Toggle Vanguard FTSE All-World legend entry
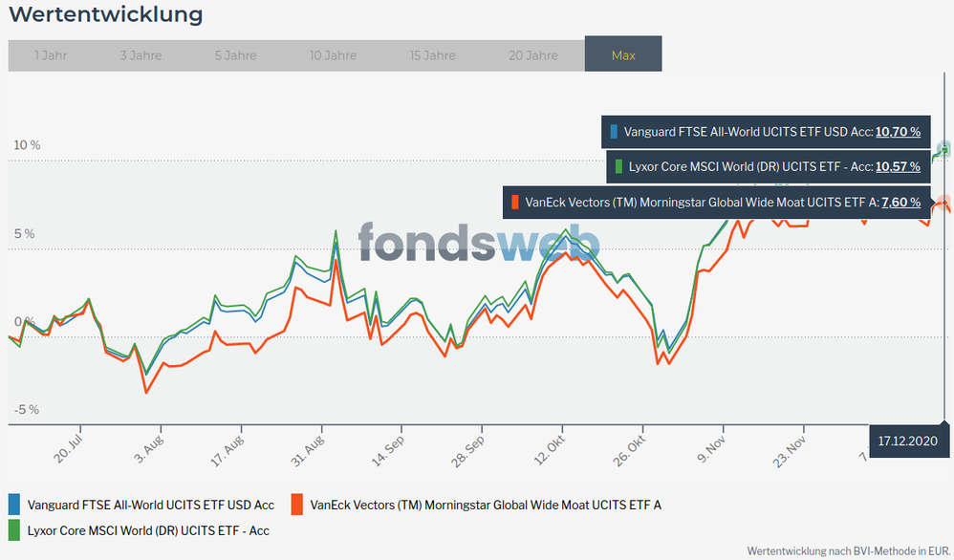 click(150, 505)
